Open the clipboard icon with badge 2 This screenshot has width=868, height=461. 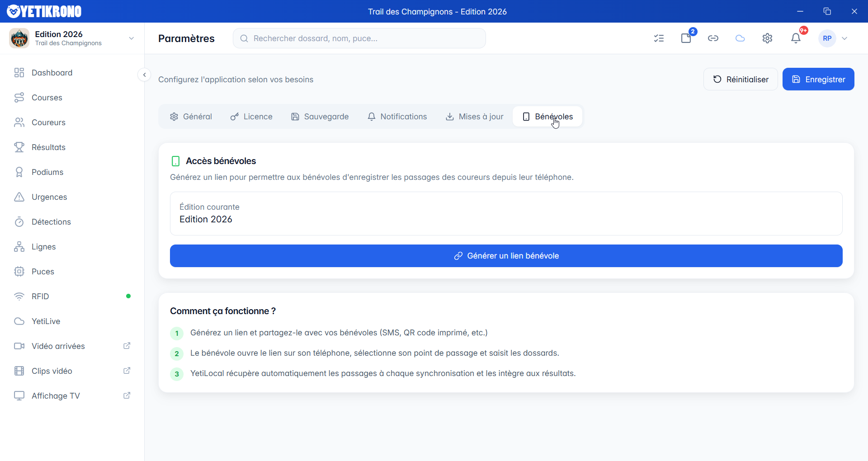pos(686,38)
